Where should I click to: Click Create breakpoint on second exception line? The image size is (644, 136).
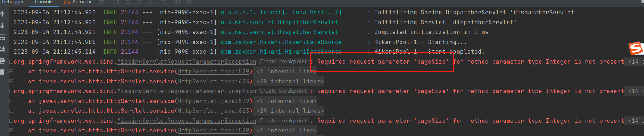point(283,91)
